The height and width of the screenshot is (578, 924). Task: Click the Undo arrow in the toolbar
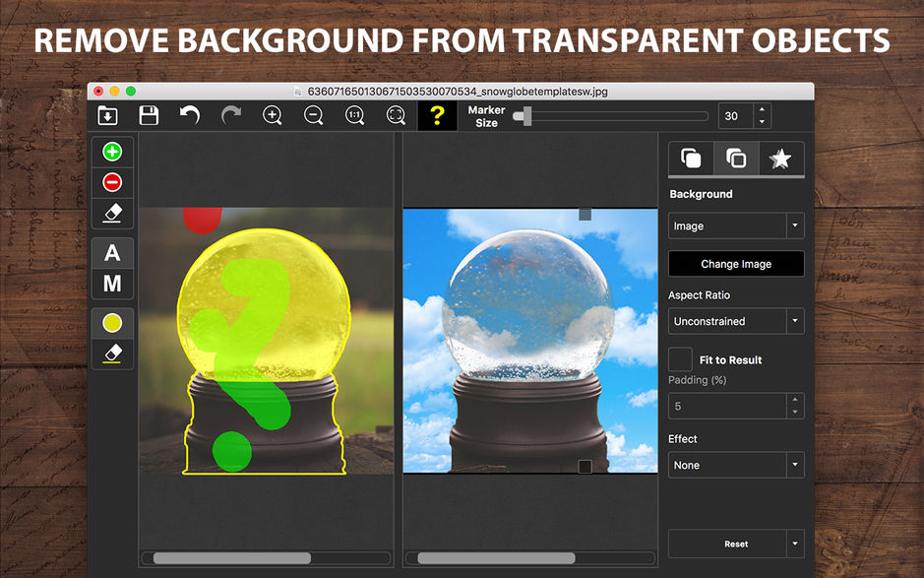(x=190, y=115)
